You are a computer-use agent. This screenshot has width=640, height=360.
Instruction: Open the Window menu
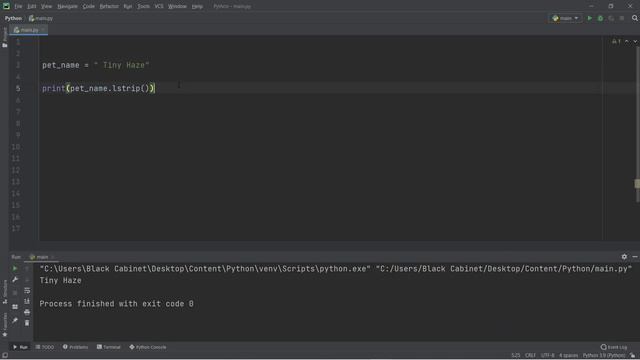[x=178, y=7]
